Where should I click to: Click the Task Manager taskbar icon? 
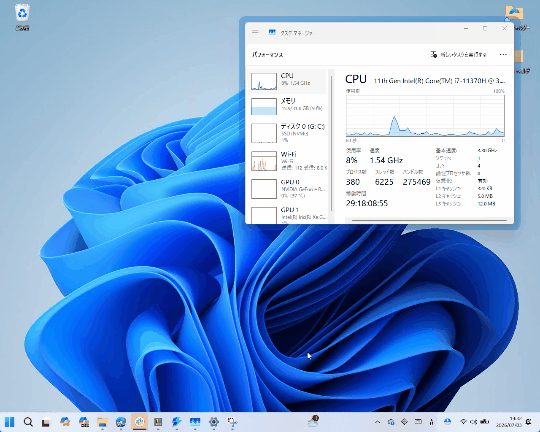[195, 422]
